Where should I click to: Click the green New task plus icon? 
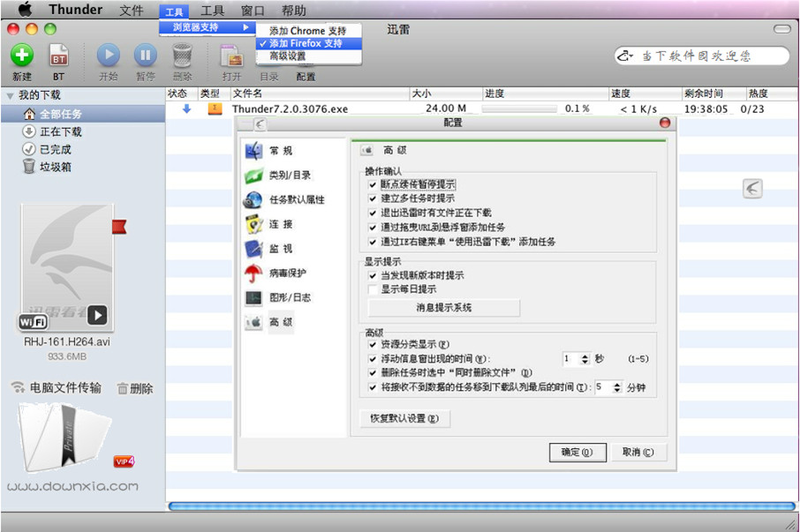tap(22, 55)
